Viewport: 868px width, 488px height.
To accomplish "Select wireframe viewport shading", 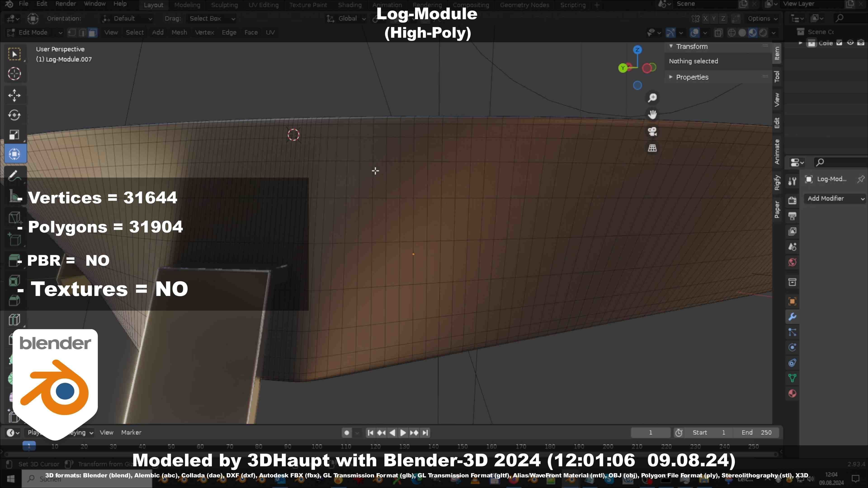I will click(x=731, y=33).
